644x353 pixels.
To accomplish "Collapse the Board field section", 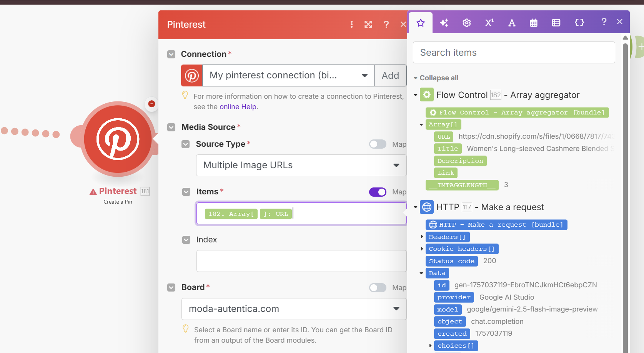I will pyautogui.click(x=171, y=287).
